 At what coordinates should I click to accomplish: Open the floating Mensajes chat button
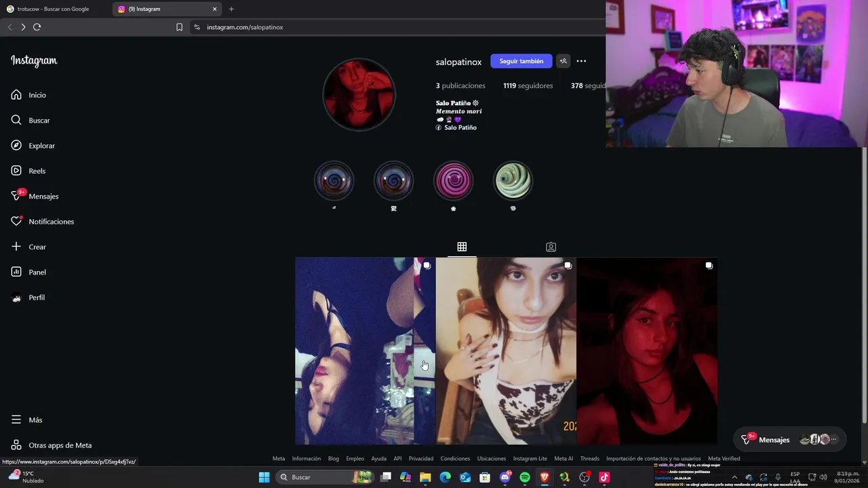tap(791, 439)
